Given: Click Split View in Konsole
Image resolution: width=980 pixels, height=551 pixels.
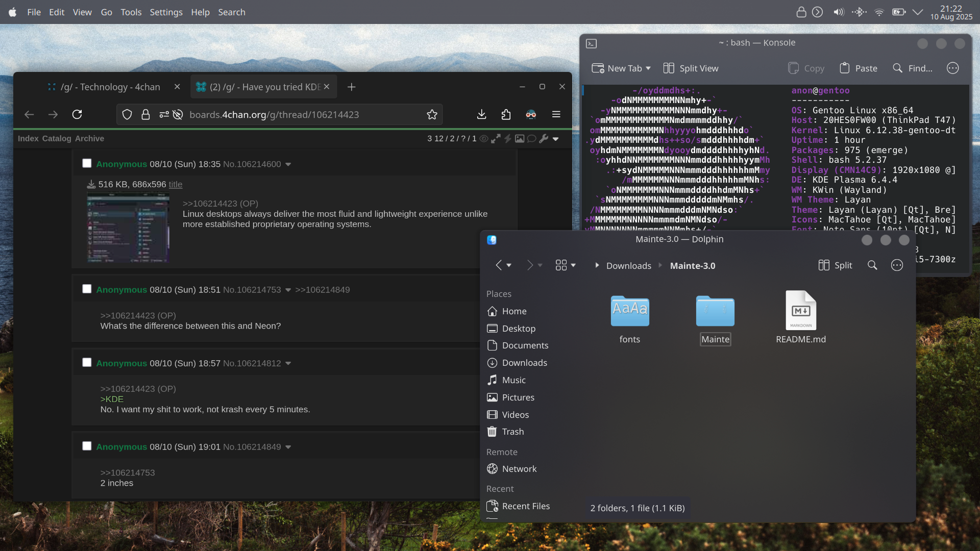Looking at the screenshot, I should click(x=691, y=68).
